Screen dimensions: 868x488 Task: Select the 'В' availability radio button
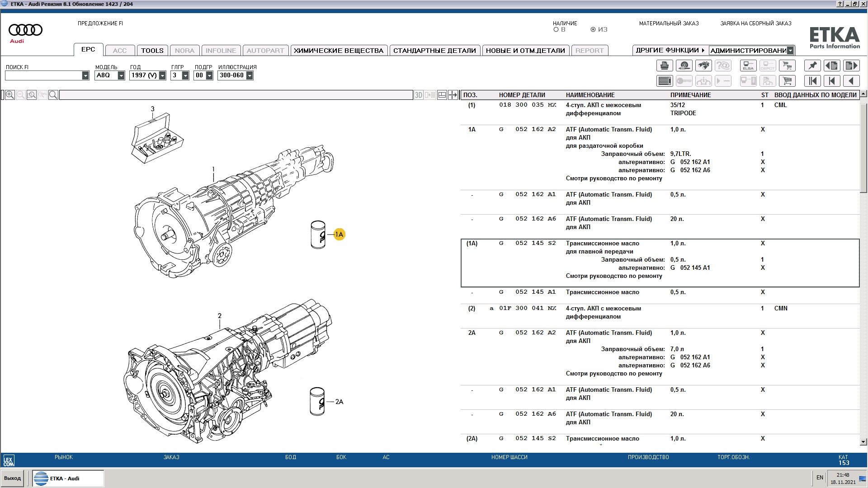coord(556,30)
